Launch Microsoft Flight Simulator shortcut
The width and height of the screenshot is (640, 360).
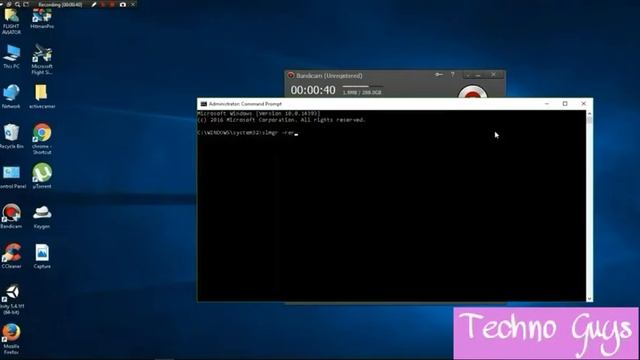coord(42,60)
